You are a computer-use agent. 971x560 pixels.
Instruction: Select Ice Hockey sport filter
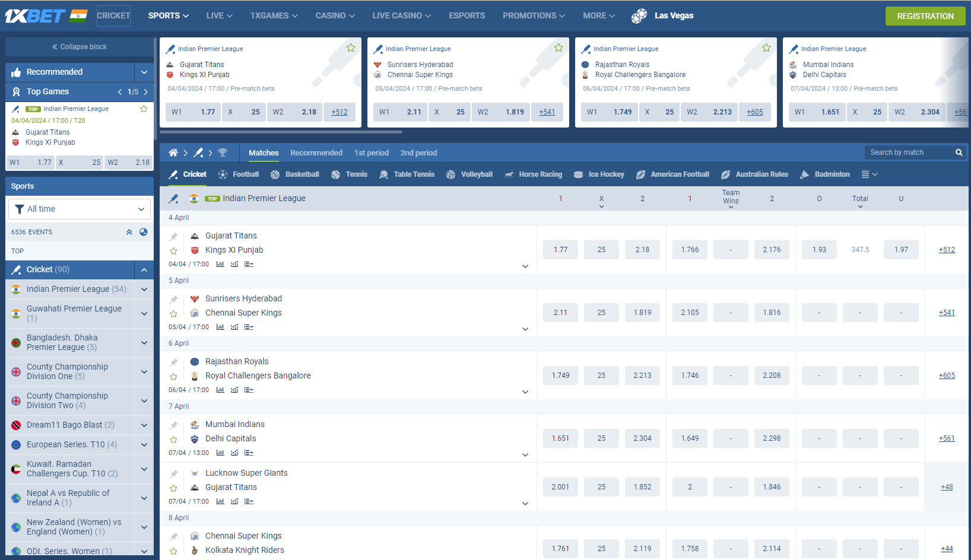[599, 174]
